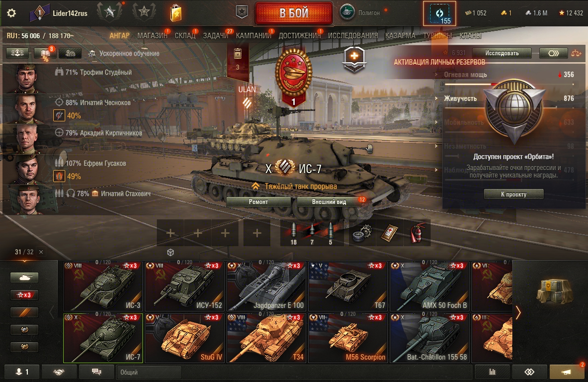The height and width of the screenshot is (382, 588).
Task: Toggle the tank type carousel filter
Action: point(24,278)
